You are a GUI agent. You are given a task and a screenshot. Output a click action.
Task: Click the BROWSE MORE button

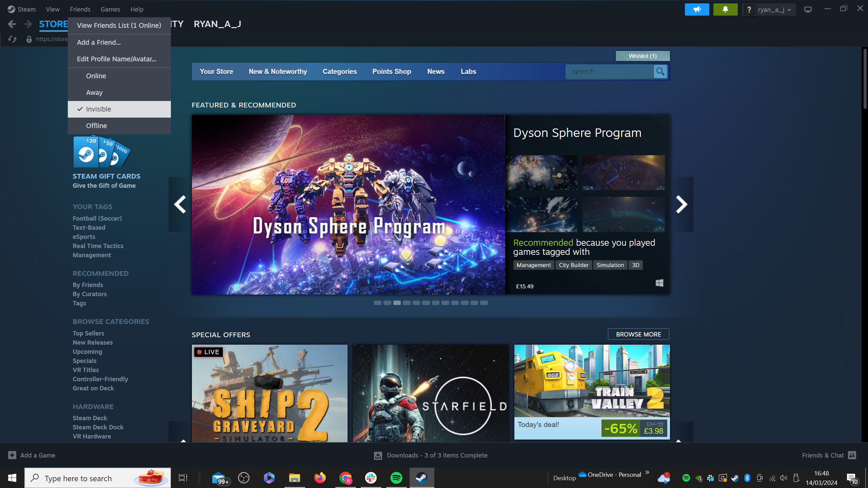[x=638, y=334]
